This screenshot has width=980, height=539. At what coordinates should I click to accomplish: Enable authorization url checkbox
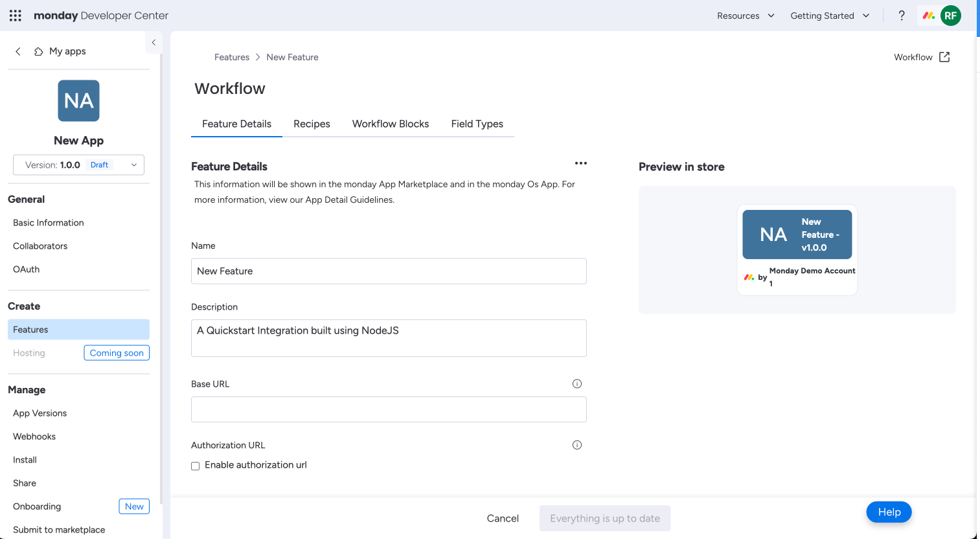pyautogui.click(x=195, y=466)
